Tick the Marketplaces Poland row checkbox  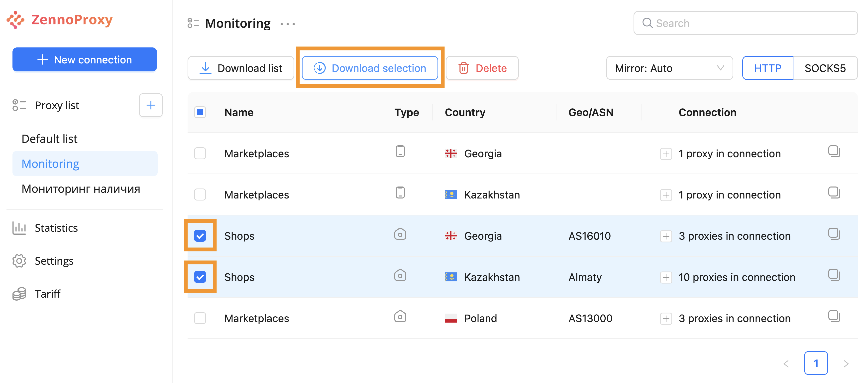[200, 318]
